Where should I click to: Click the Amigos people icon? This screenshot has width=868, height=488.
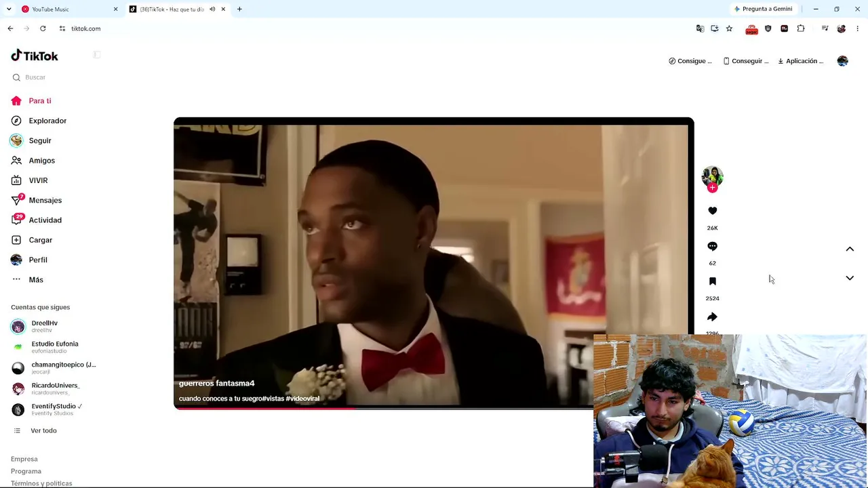tap(16, 161)
